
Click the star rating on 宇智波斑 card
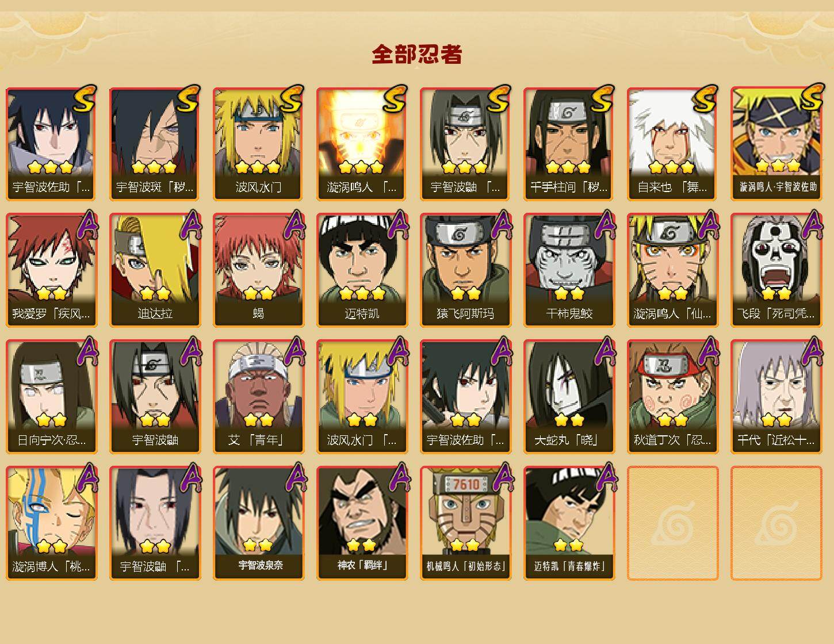[154, 167]
